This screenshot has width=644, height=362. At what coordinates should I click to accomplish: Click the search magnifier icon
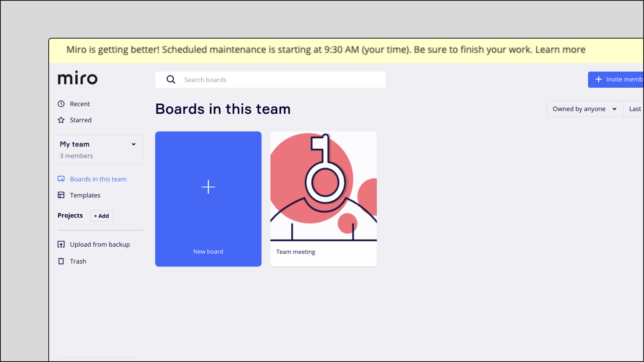171,80
